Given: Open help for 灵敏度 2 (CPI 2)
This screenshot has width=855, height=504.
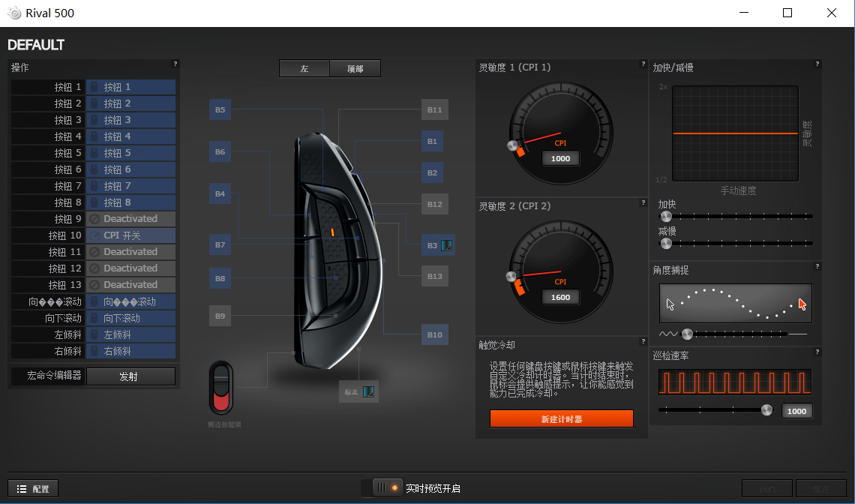Looking at the screenshot, I should 643,202.
